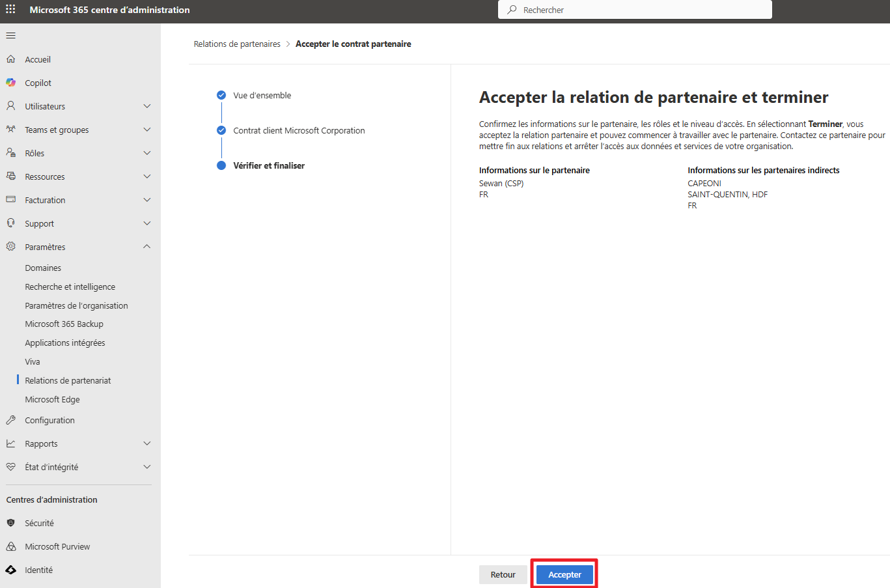Click the CAPEONI indirect partner name
The height and width of the screenshot is (588, 890).
(x=704, y=183)
